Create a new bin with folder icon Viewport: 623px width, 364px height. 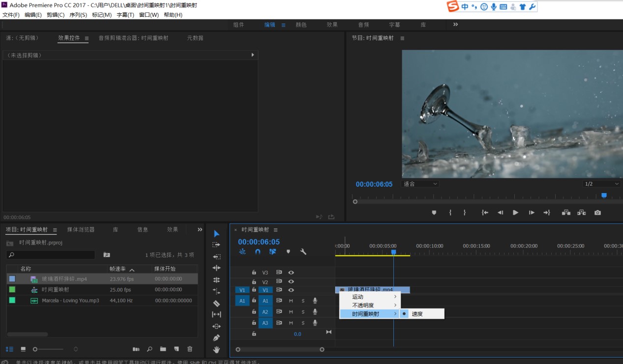163,349
